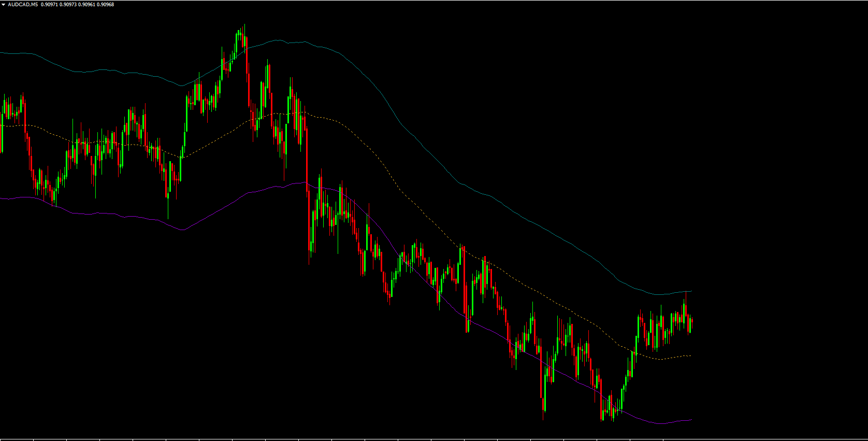Click the right end of the orange dashed line
Screen dimensions: 868x441
tap(690, 356)
